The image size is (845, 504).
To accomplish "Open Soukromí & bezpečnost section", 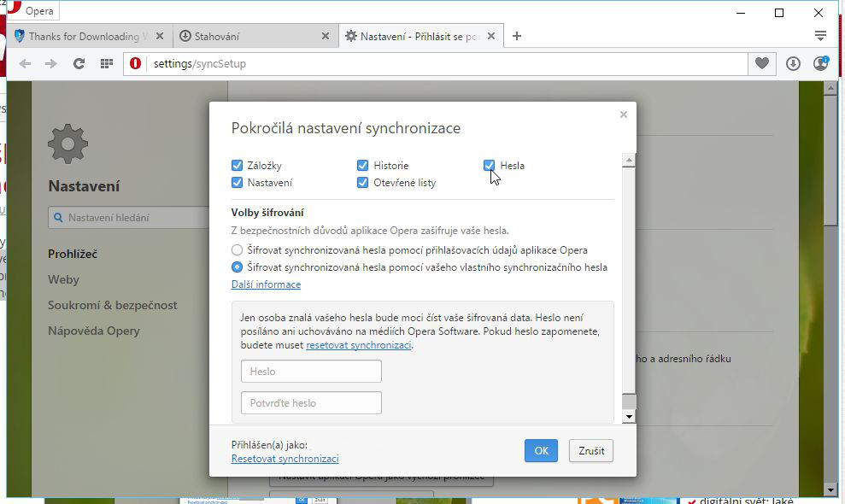I will [x=113, y=305].
